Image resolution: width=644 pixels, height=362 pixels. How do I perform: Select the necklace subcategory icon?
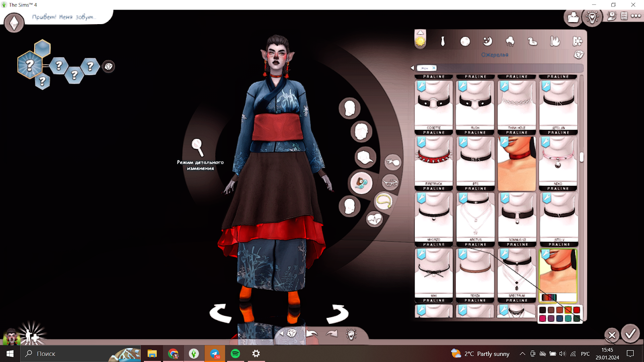point(384,201)
